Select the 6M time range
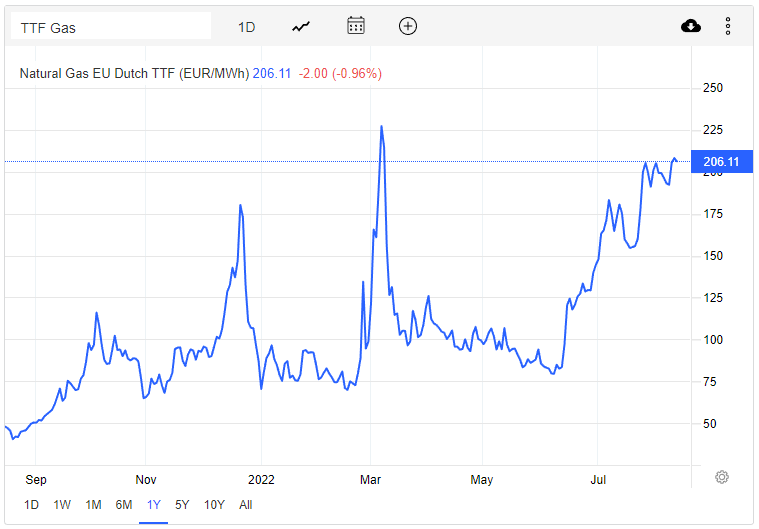Screen dimensions: 759x529 tap(124, 505)
